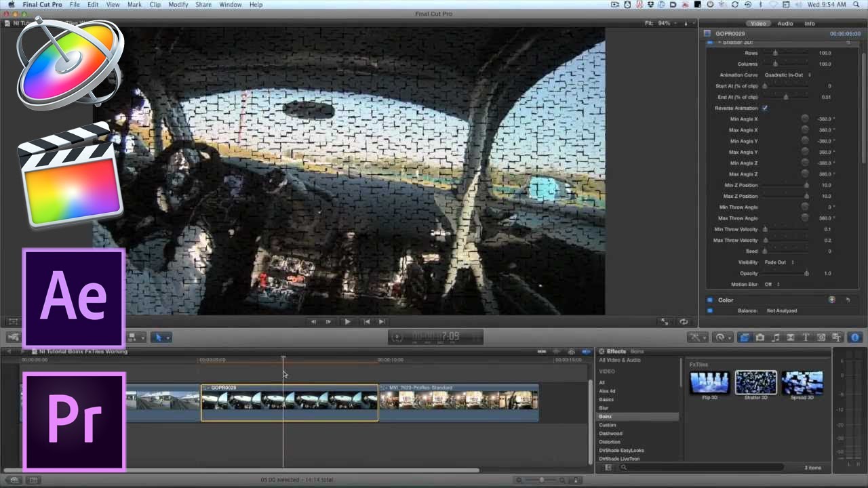Open the photos browser camera icon

pyautogui.click(x=760, y=337)
